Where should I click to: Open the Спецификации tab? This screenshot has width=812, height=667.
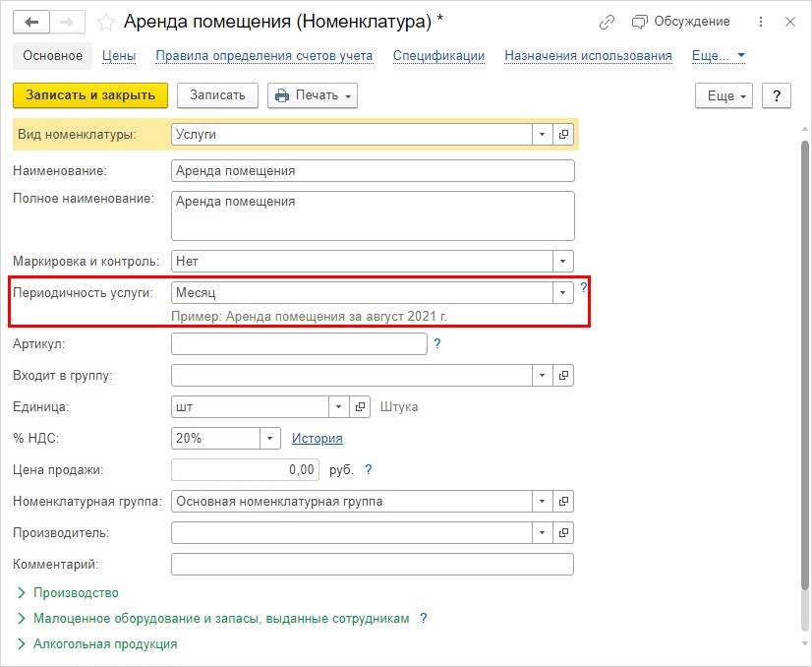438,56
